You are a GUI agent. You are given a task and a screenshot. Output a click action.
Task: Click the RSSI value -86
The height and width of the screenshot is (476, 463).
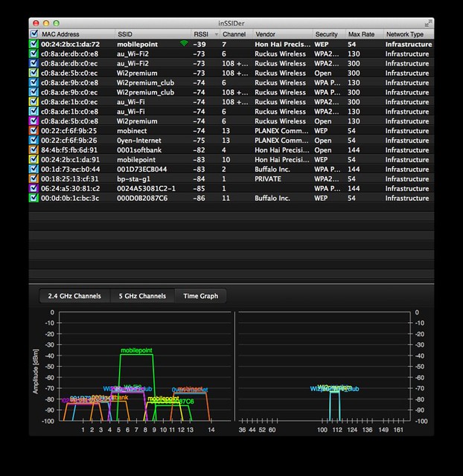199,199
